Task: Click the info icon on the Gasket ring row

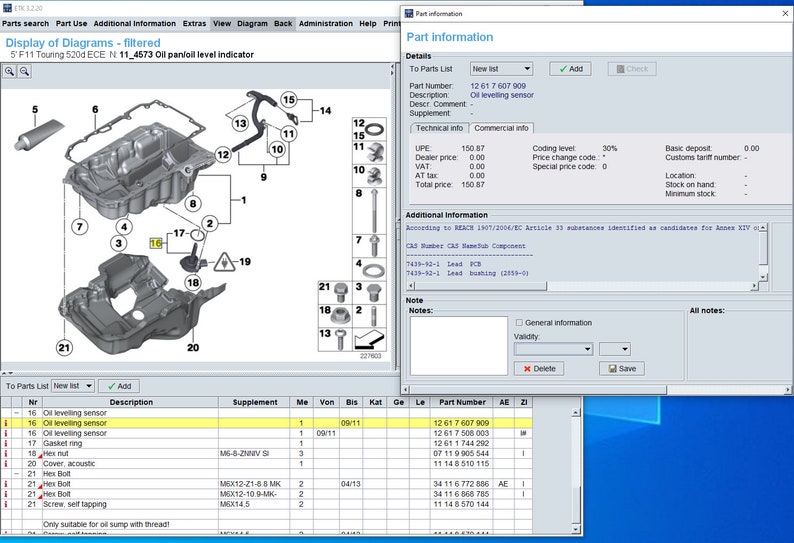Action: (6, 443)
